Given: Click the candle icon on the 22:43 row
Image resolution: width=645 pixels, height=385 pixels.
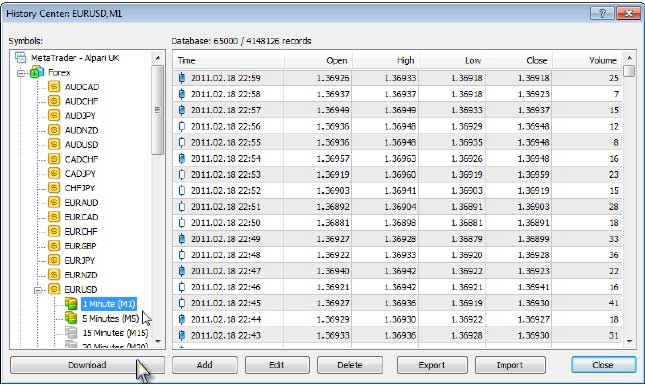Looking at the screenshot, I should (182, 335).
